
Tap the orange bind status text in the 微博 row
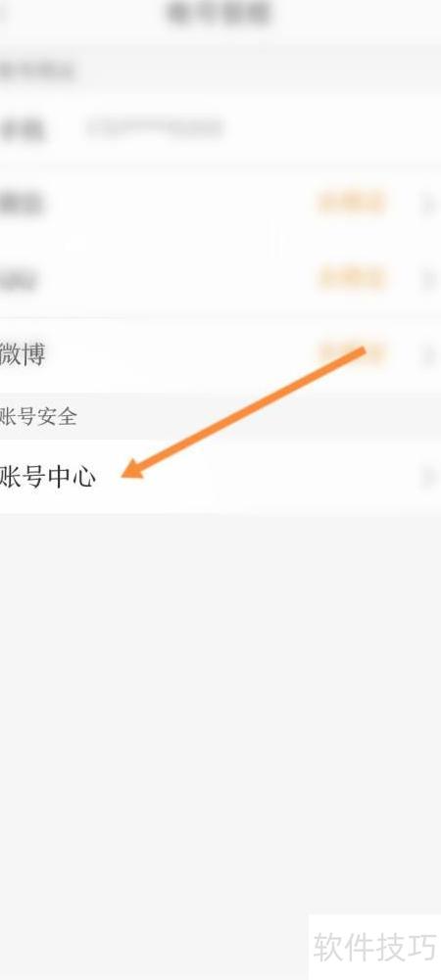tap(350, 353)
